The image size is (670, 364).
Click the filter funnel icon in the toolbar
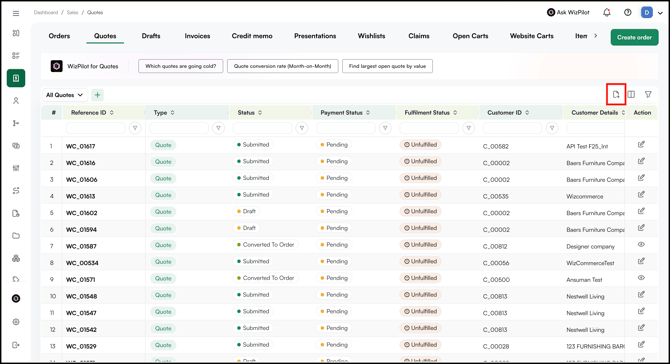[x=648, y=94]
